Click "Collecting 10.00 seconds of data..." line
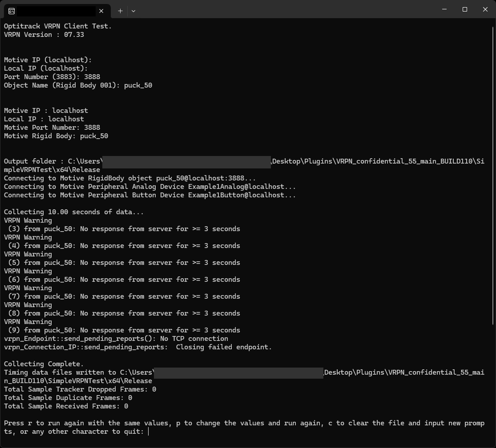 point(74,212)
